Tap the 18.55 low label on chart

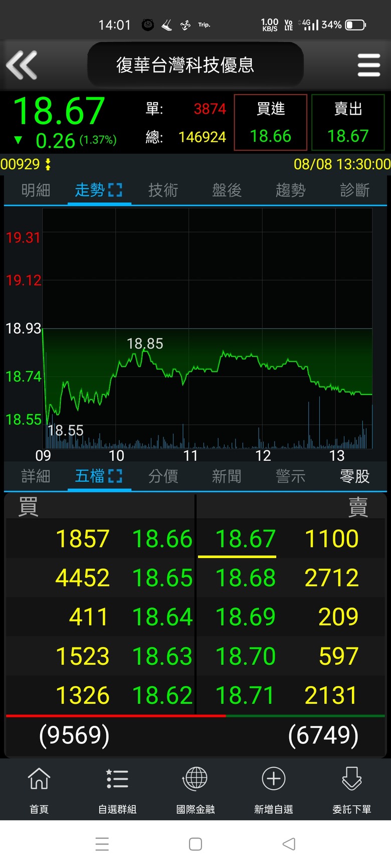66,430
